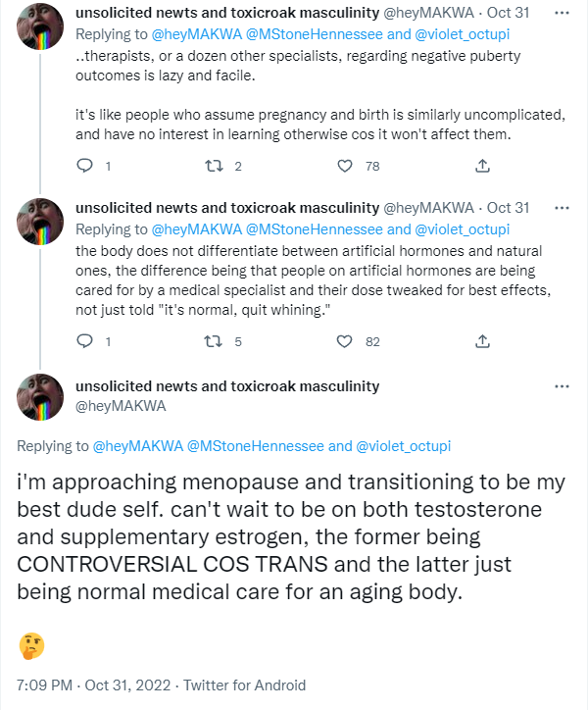588x710 pixels.
Task: Reply to the negative puberty outcomes tweet
Action: 84,166
